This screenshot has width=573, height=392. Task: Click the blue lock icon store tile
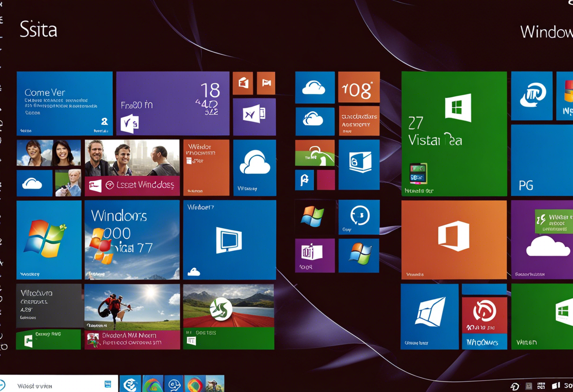point(359,164)
